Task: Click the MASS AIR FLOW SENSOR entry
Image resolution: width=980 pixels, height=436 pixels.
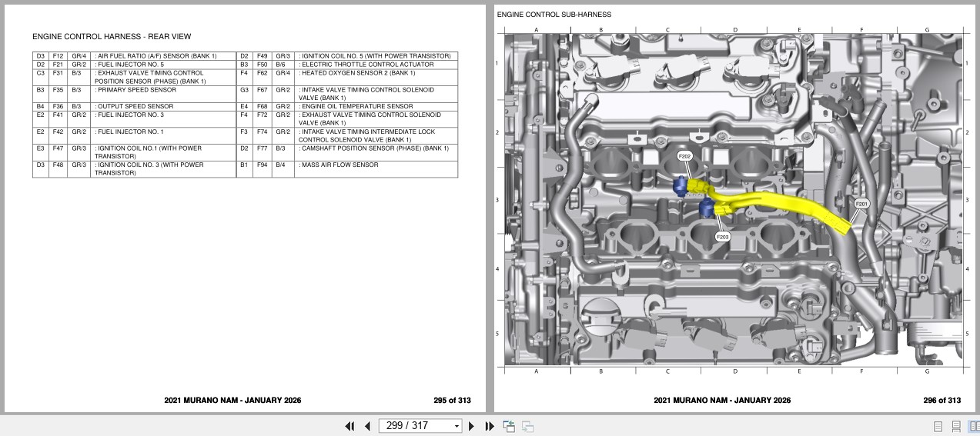Action: coord(339,165)
